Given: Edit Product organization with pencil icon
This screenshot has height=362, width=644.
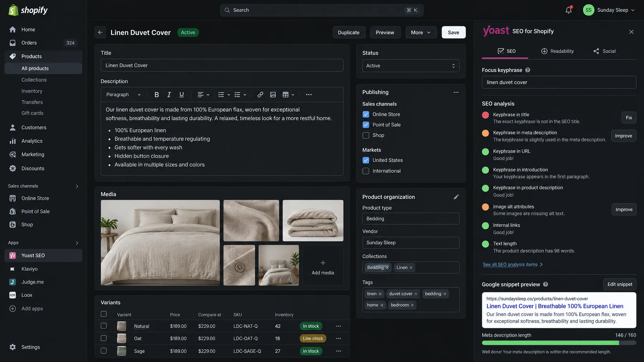Looking at the screenshot, I should [456, 197].
